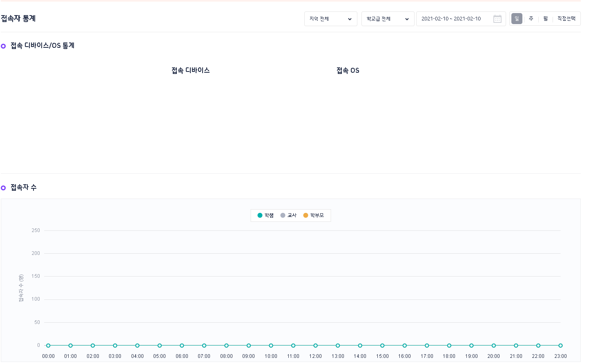Screen dimensions: 591x364
Task: Toggle the 학부모 series in chart legend
Action: tap(314, 215)
